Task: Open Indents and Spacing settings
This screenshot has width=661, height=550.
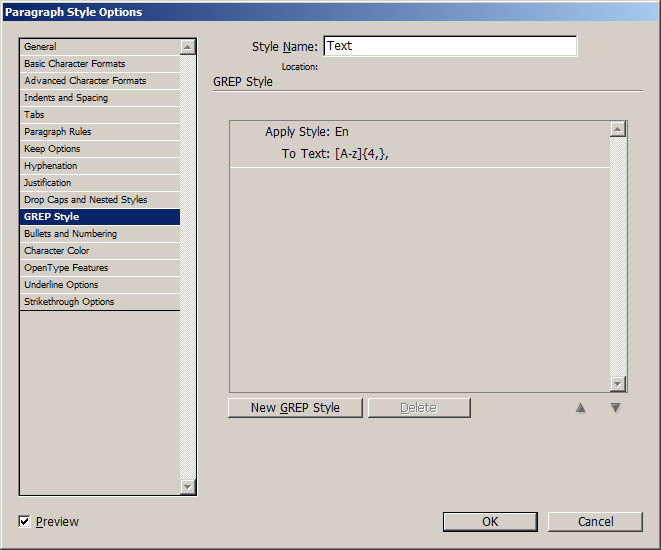Action: click(100, 98)
